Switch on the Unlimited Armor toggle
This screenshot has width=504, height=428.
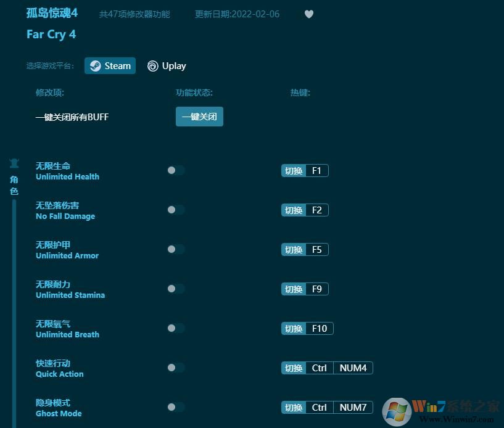[175, 249]
